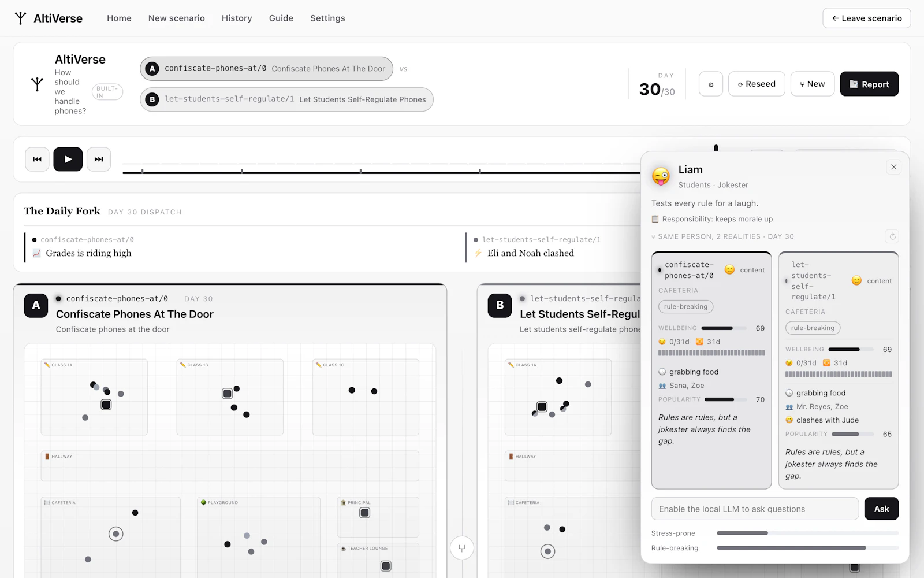Image resolution: width=924 pixels, height=578 pixels.
Task: Play the simulation
Action: (68, 159)
